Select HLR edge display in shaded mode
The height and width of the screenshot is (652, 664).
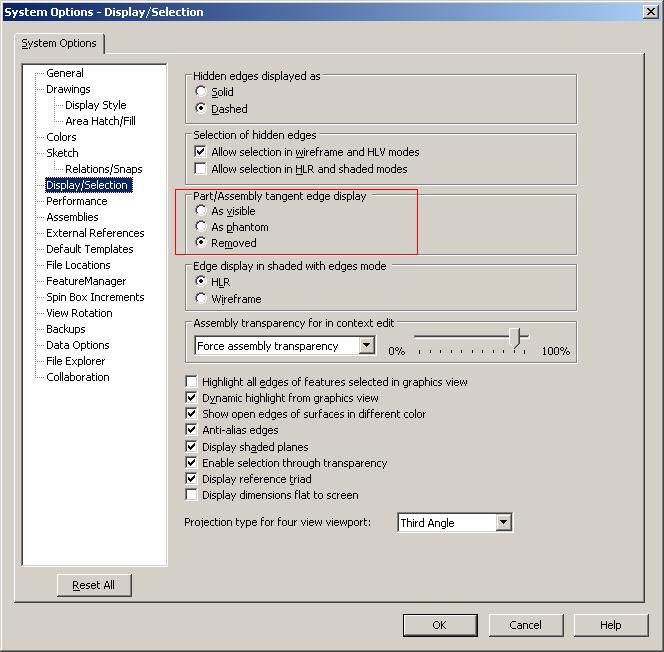[x=201, y=281]
